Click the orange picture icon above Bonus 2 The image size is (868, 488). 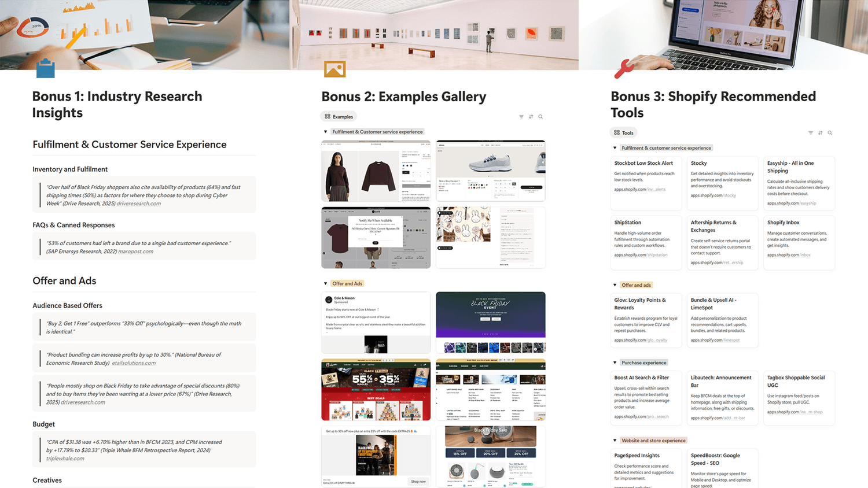click(x=334, y=69)
